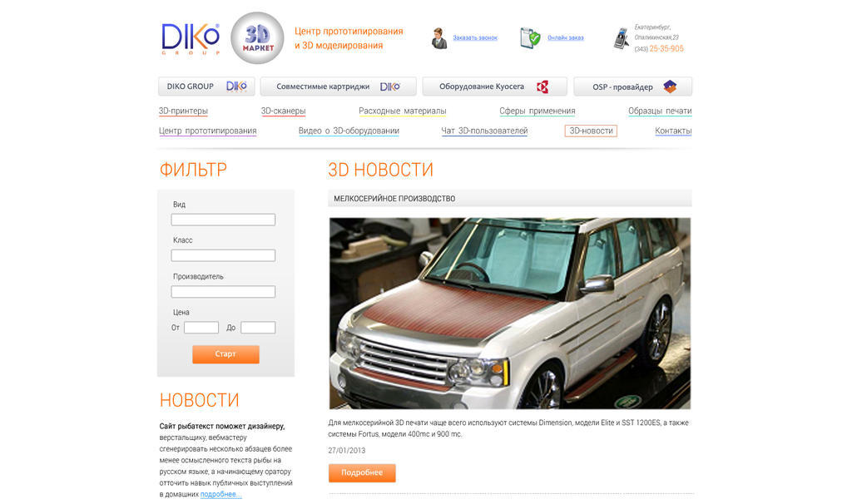Click the DIKO logo in the Совместимые картриджи button
Screen dimensions: 852x504
[389, 86]
